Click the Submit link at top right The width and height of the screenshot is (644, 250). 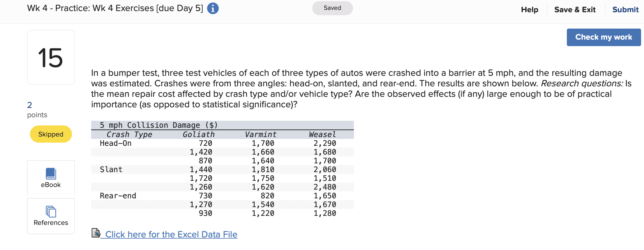(625, 9)
